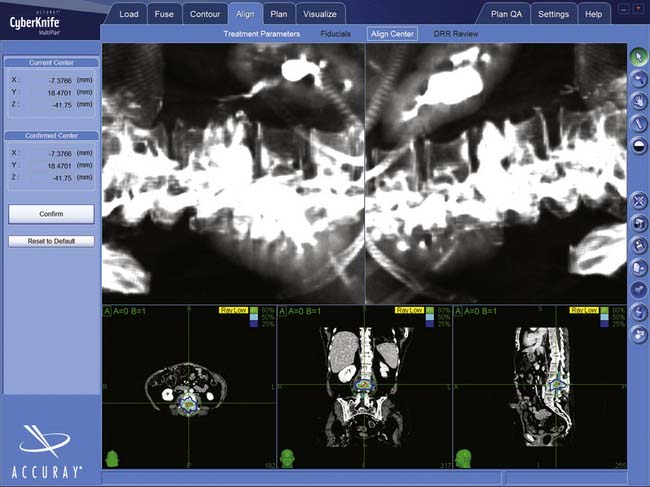Toggle the A indicator in axial view

(x=107, y=312)
